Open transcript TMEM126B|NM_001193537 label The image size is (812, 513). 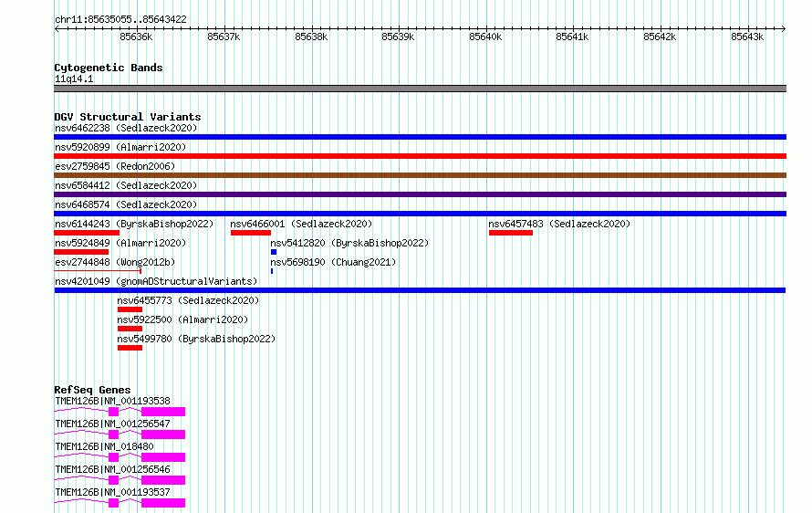coord(112,492)
